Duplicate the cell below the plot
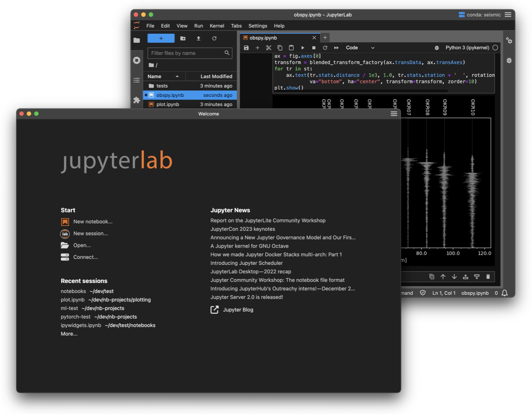This screenshot has width=532, height=414. click(x=432, y=276)
